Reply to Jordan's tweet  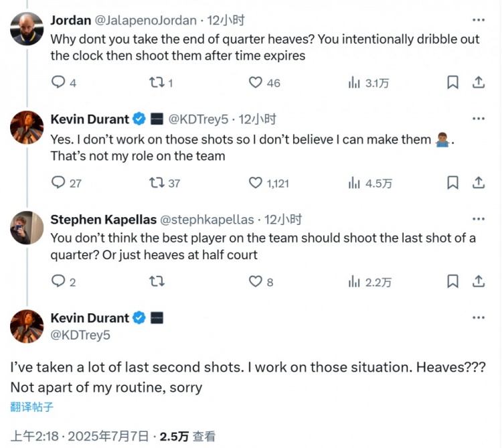tap(58, 82)
